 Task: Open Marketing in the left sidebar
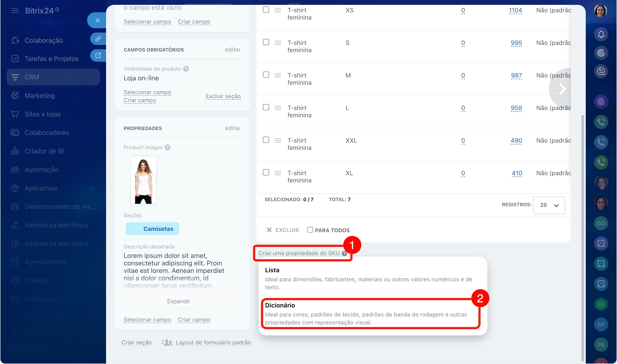[39, 96]
